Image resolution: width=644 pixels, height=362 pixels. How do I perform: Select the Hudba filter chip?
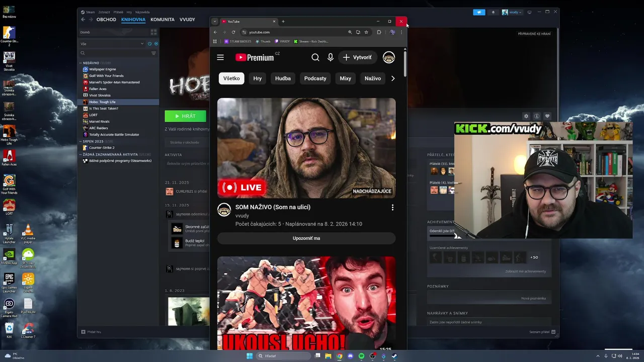click(283, 78)
